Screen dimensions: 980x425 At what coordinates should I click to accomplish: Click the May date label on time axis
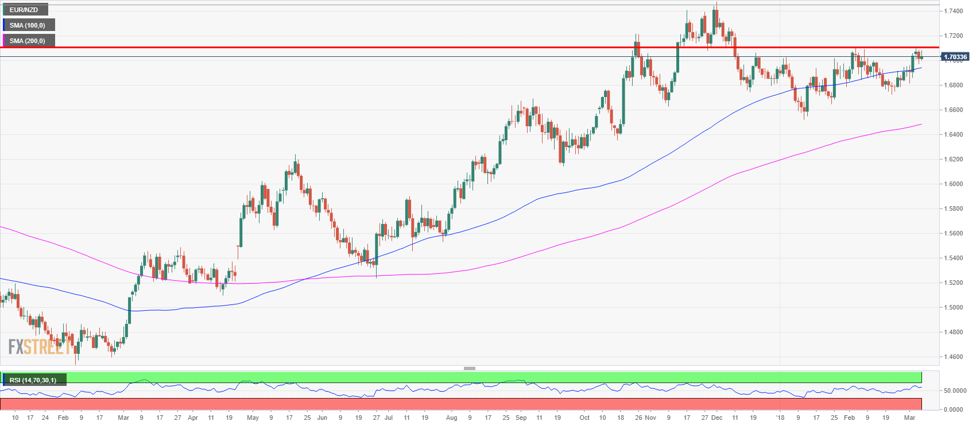click(x=253, y=418)
